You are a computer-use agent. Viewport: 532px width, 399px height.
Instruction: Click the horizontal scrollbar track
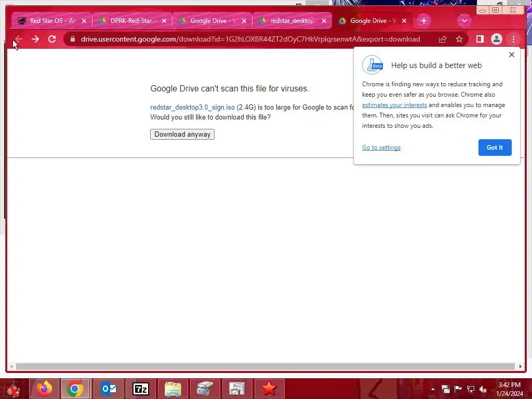coord(265,367)
